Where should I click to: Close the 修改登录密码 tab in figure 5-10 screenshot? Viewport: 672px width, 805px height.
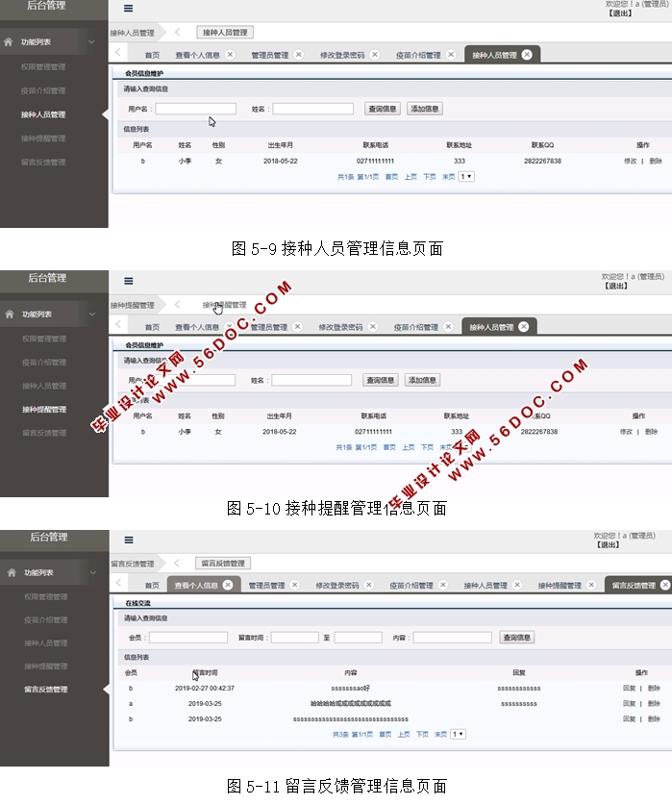coord(373,326)
